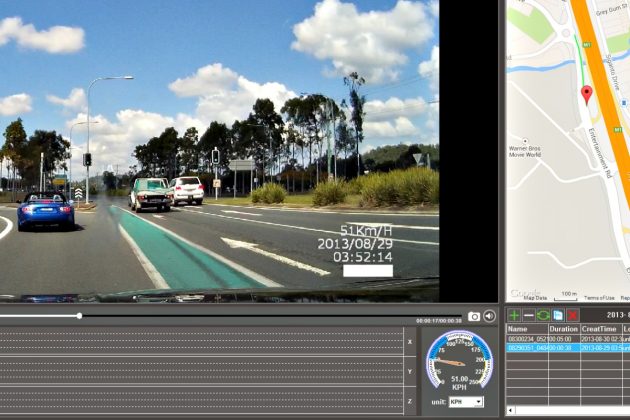Remove a file with the minus icon
The width and height of the screenshot is (630, 420).
(529, 316)
